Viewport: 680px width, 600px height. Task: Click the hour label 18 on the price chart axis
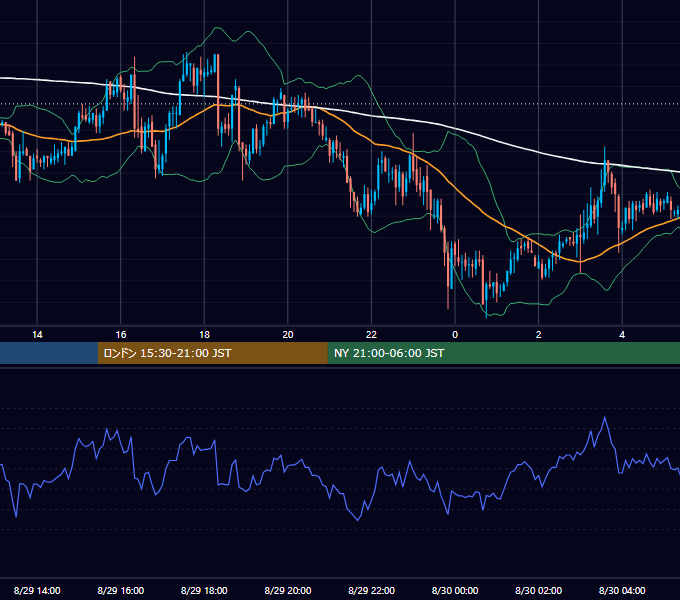[204, 335]
